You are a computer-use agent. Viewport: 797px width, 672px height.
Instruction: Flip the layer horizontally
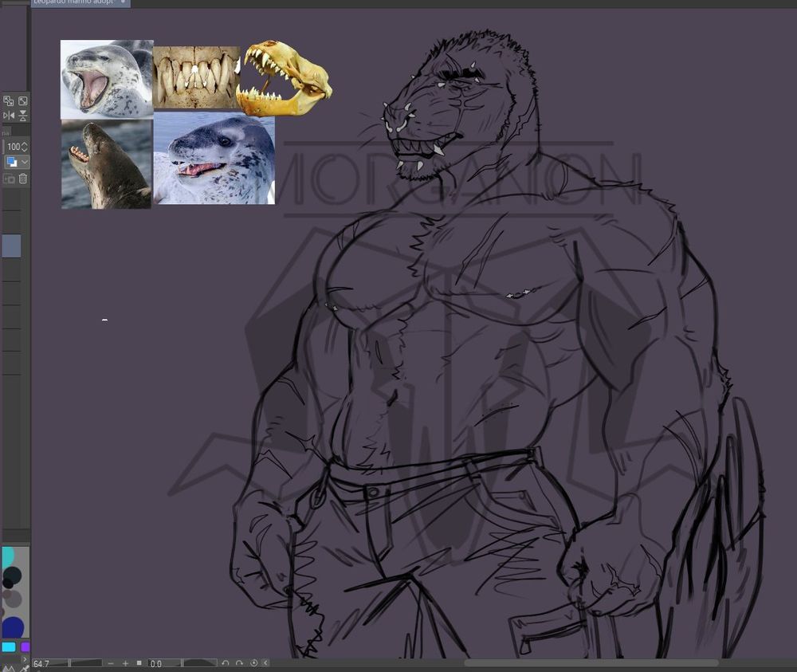[8, 116]
